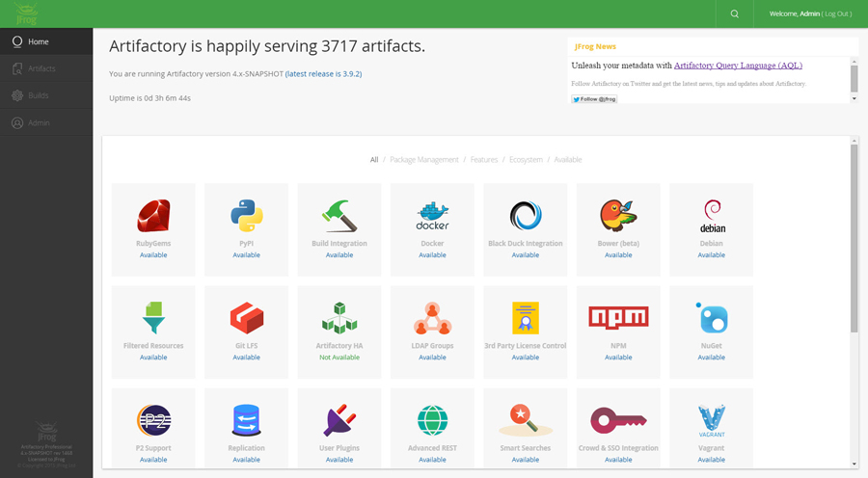
Task: Select the RubyGems ruby icon
Action: [x=153, y=216]
